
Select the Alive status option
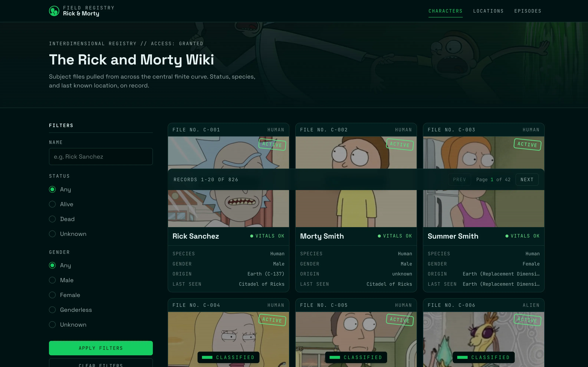[x=52, y=204]
